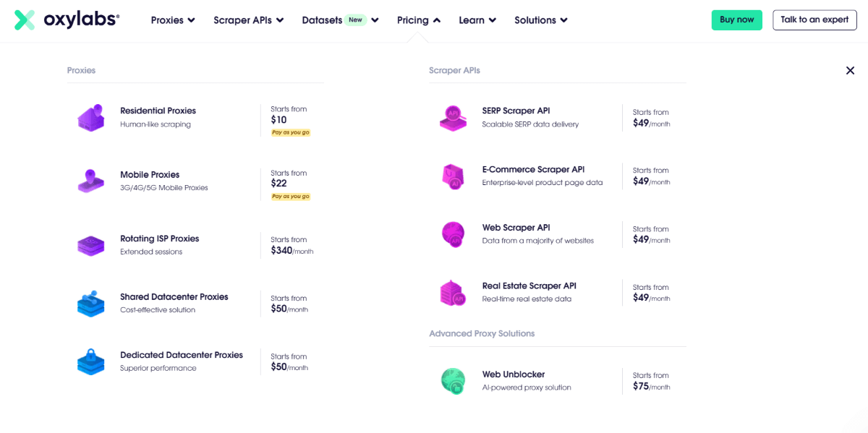Click the Residential Proxies Pay as you go badge
Screen dimensions: 868x433
[x=291, y=132]
